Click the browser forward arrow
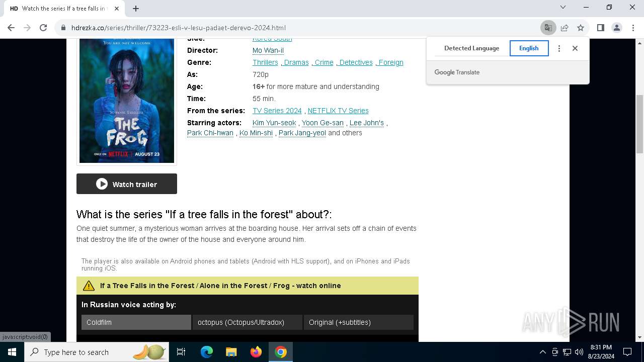644x362 pixels. point(27,28)
